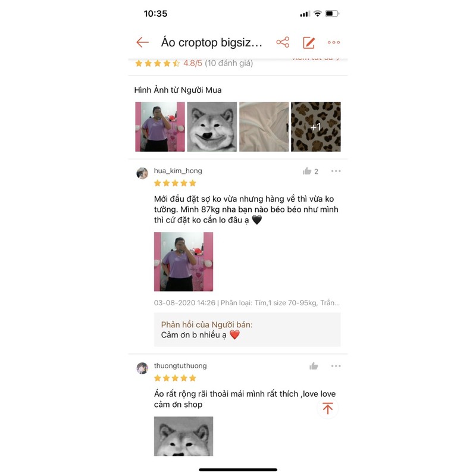Open the leopard print +1 thumbnail
Viewport: 476px width, 476px height.
click(x=316, y=127)
